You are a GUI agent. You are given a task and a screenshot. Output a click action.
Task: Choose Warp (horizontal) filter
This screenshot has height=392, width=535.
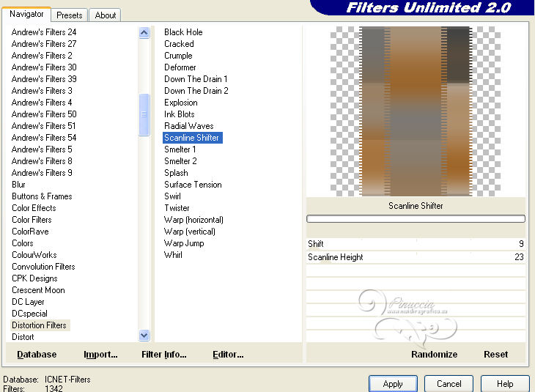(x=193, y=220)
